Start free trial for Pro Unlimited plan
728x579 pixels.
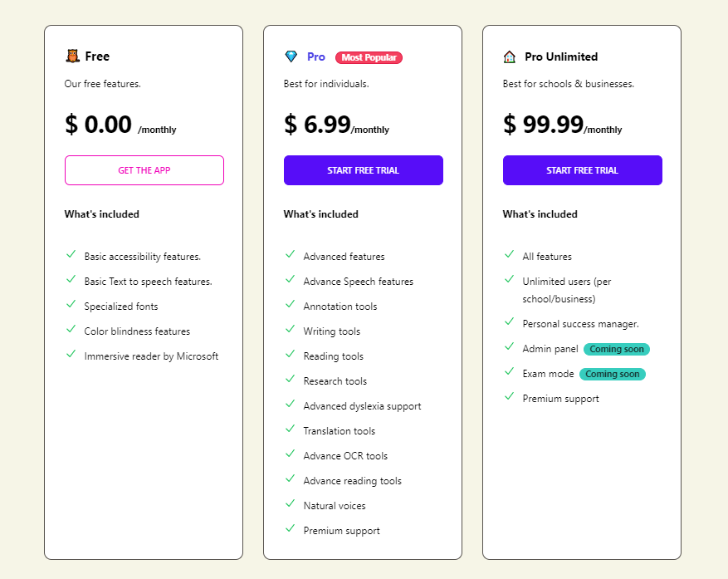click(x=582, y=170)
